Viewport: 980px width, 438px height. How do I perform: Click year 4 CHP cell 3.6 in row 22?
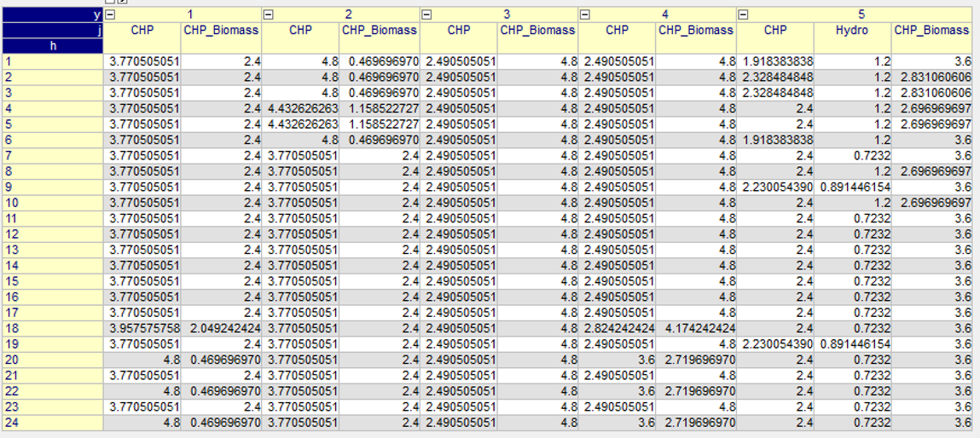(617, 391)
